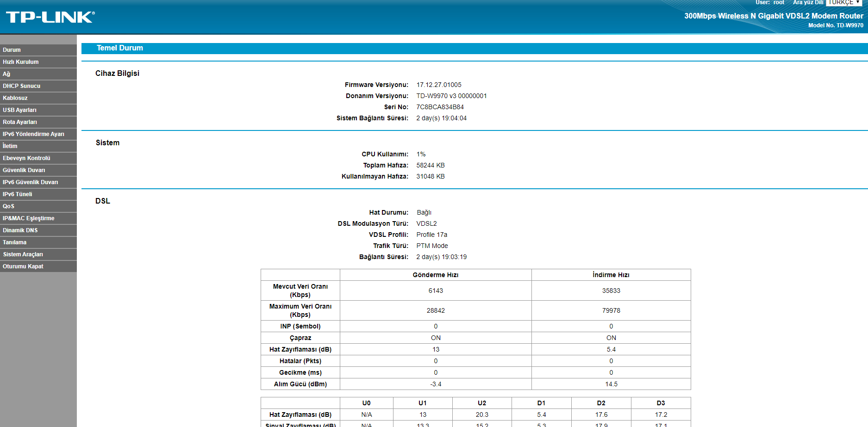868x427 pixels.
Task: Click unused memory 31048 KB
Action: (431, 177)
